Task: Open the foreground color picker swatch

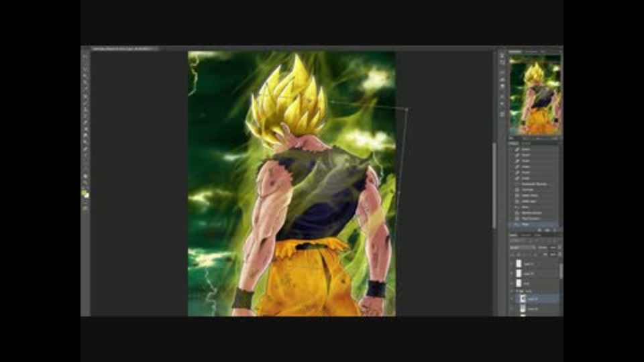Action: (84, 192)
